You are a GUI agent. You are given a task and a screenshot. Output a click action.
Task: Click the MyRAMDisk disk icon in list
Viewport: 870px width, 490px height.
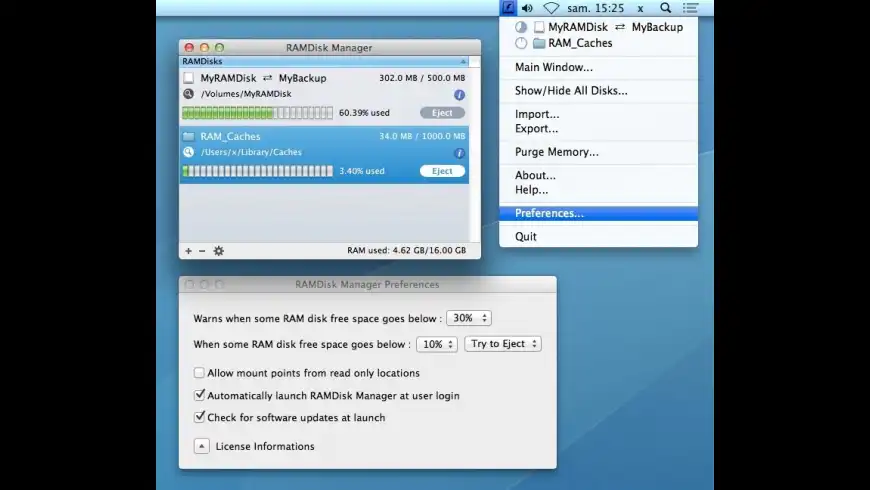click(x=189, y=78)
